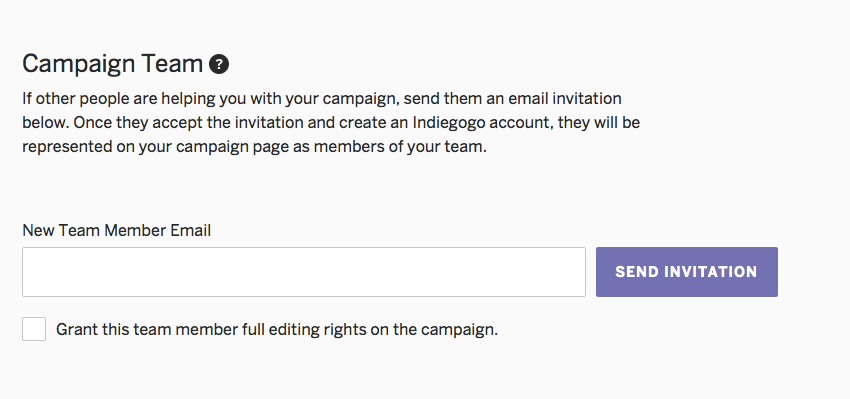850x399 pixels.
Task: Select the 'Campaign Team' heading text
Action: click(112, 65)
